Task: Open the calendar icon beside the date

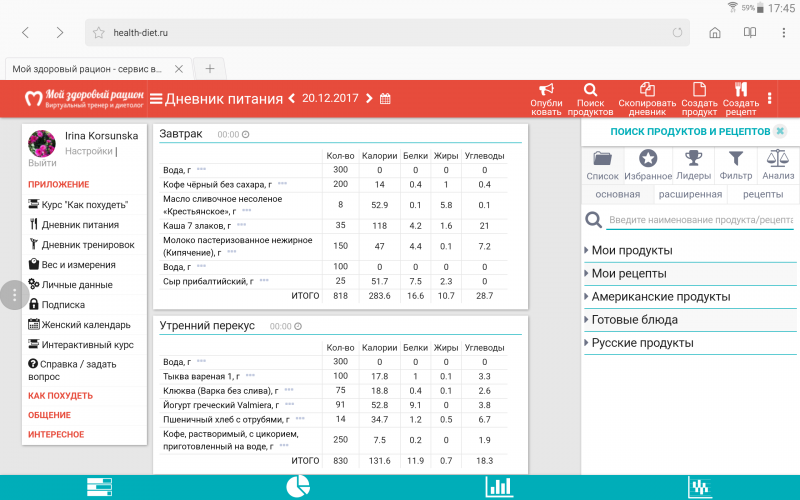Action: (x=385, y=99)
